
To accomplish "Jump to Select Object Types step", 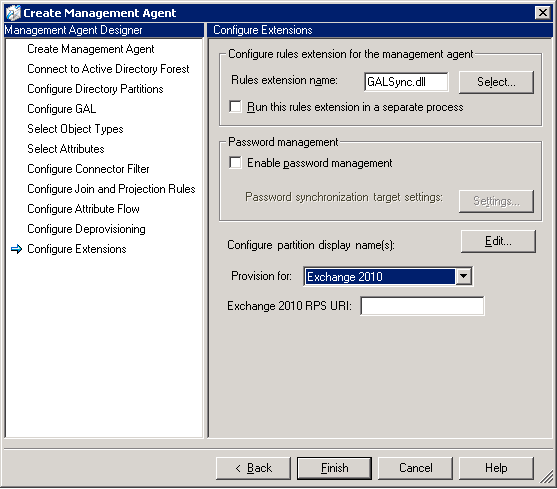I will (75, 129).
